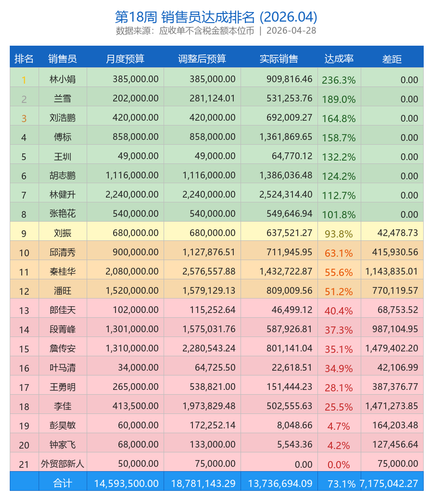Select salesperson name 钟家飞
The height and width of the screenshot is (500, 433).
click(62, 445)
